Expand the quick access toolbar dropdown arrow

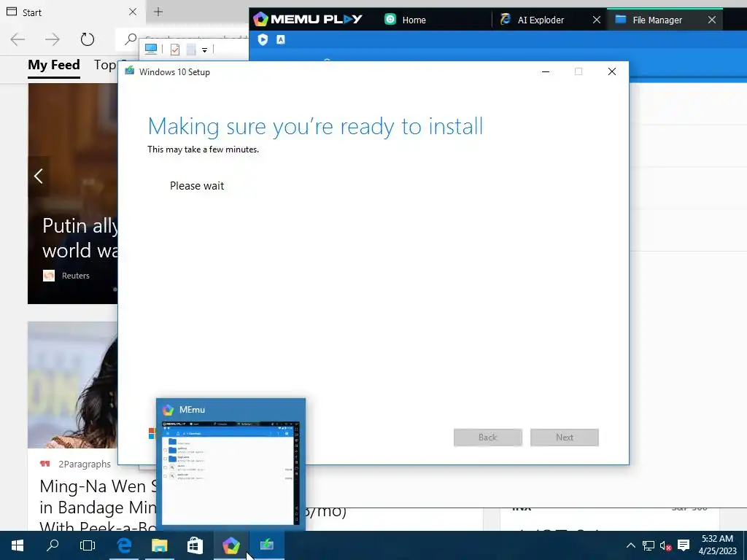pyautogui.click(x=204, y=50)
